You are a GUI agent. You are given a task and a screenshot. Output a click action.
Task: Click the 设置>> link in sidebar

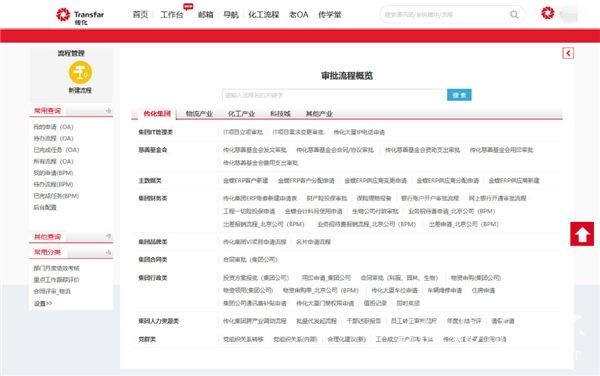tap(43, 303)
